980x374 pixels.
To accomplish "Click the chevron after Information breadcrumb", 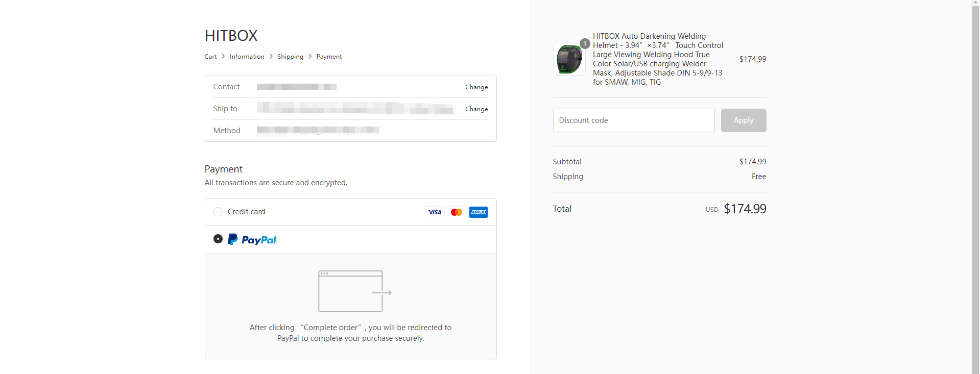I will point(271,56).
